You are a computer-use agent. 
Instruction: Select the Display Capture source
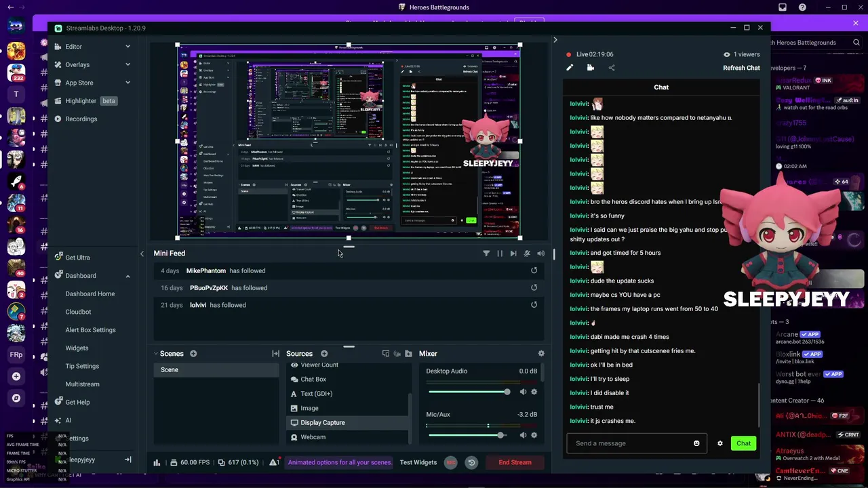tap(347, 423)
